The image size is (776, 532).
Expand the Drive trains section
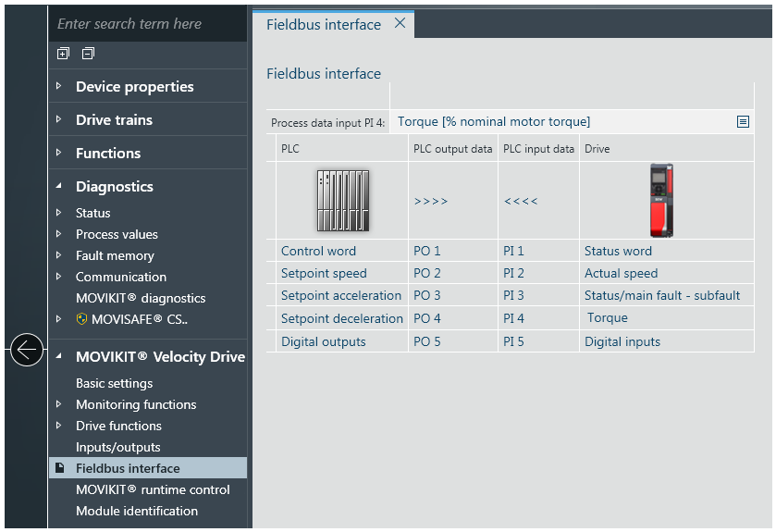coord(59,120)
